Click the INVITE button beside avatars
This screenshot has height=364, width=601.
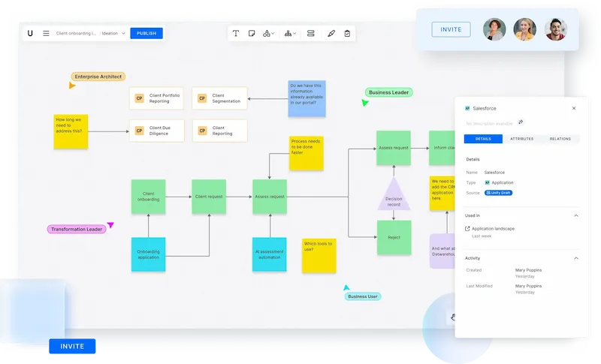tap(451, 29)
